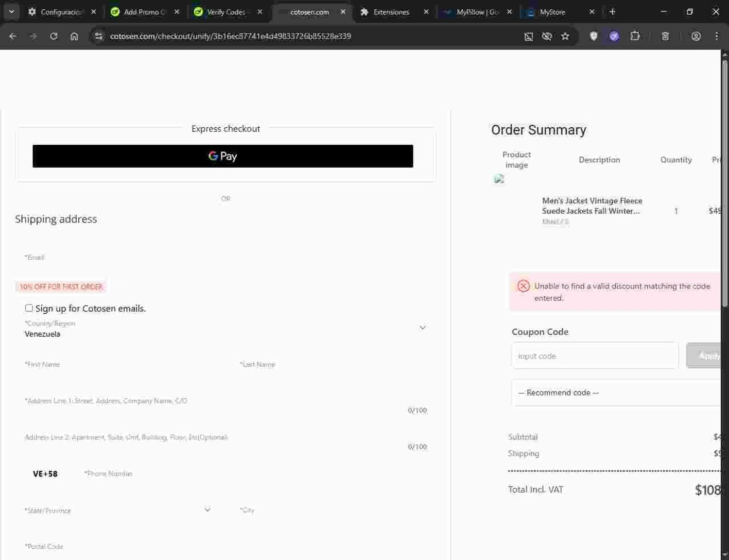This screenshot has height=560, width=729.
Task: Open the browser home page icon
Action: coord(74,36)
